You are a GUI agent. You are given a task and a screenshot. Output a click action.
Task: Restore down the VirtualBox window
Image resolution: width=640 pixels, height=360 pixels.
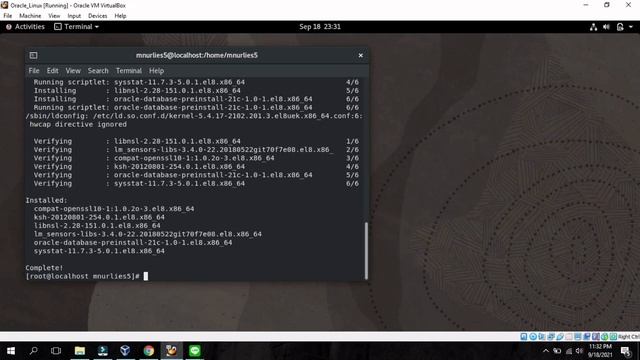[x=607, y=5]
